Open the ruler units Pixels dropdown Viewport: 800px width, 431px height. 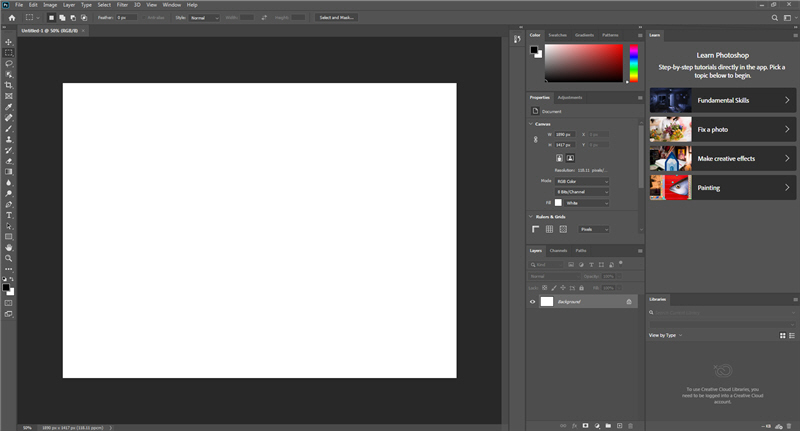coord(594,230)
